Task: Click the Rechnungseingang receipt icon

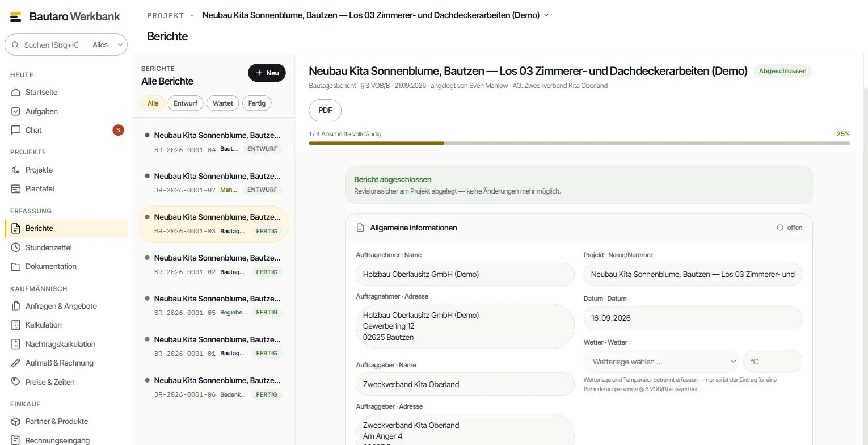Action: pyautogui.click(x=16, y=440)
